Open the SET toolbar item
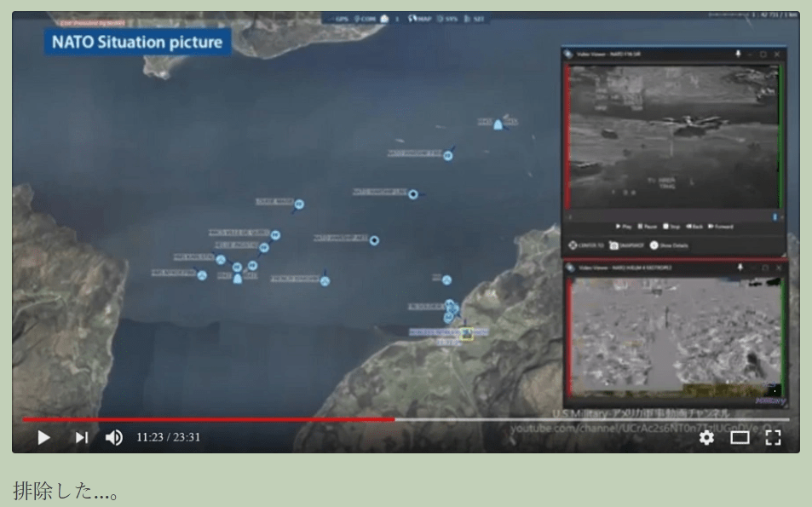812x507 pixels. coord(476,19)
